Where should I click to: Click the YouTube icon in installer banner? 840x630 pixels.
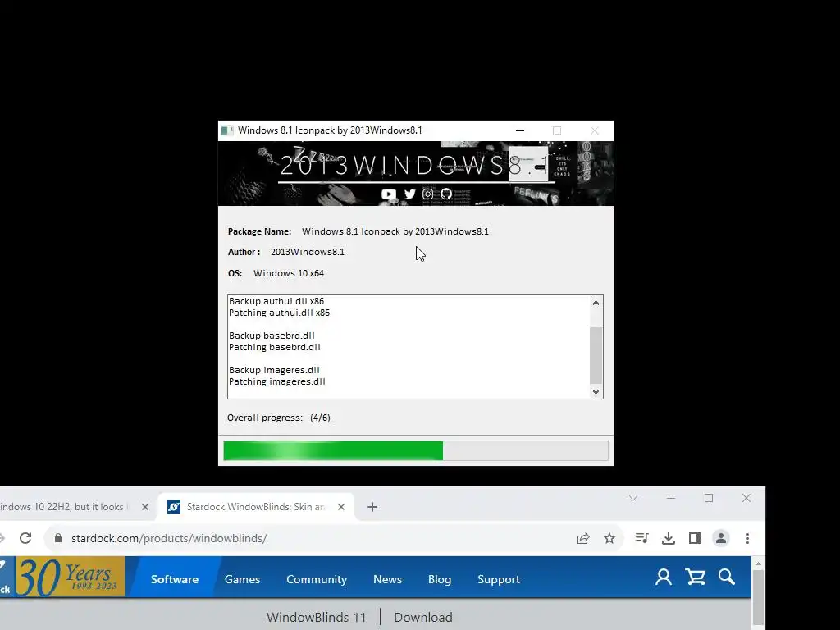click(x=388, y=194)
